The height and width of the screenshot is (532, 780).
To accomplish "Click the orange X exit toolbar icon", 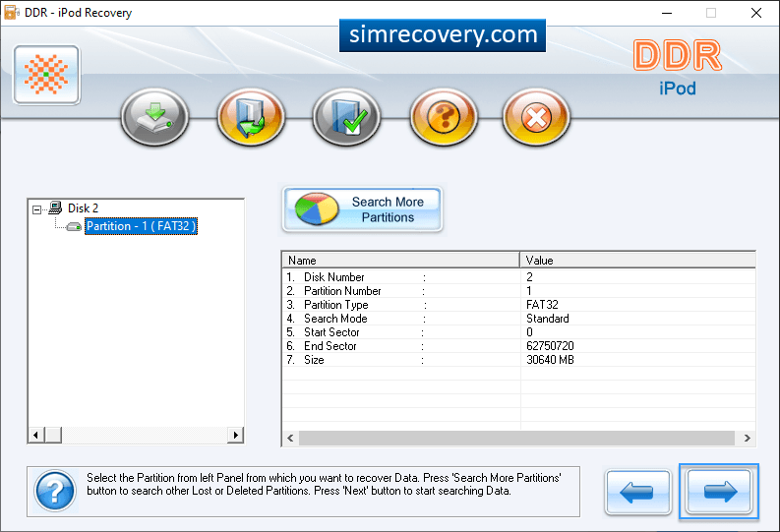I will click(x=536, y=117).
